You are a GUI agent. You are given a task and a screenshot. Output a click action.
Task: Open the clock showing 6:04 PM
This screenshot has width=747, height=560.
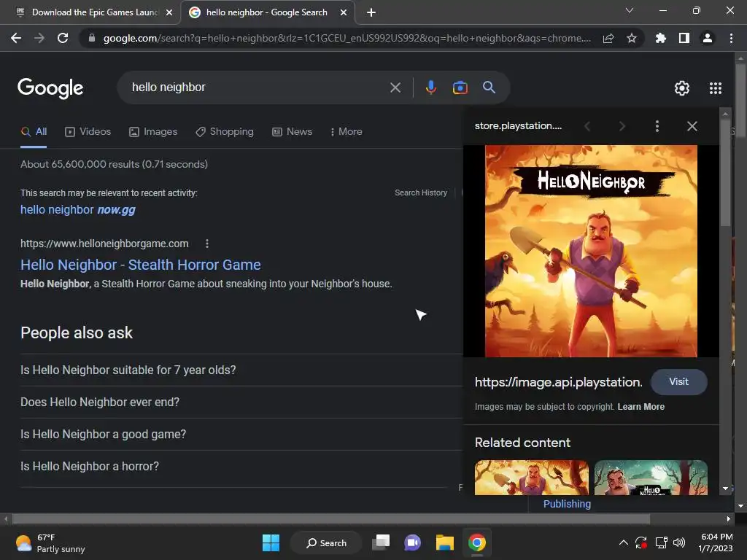716,542
